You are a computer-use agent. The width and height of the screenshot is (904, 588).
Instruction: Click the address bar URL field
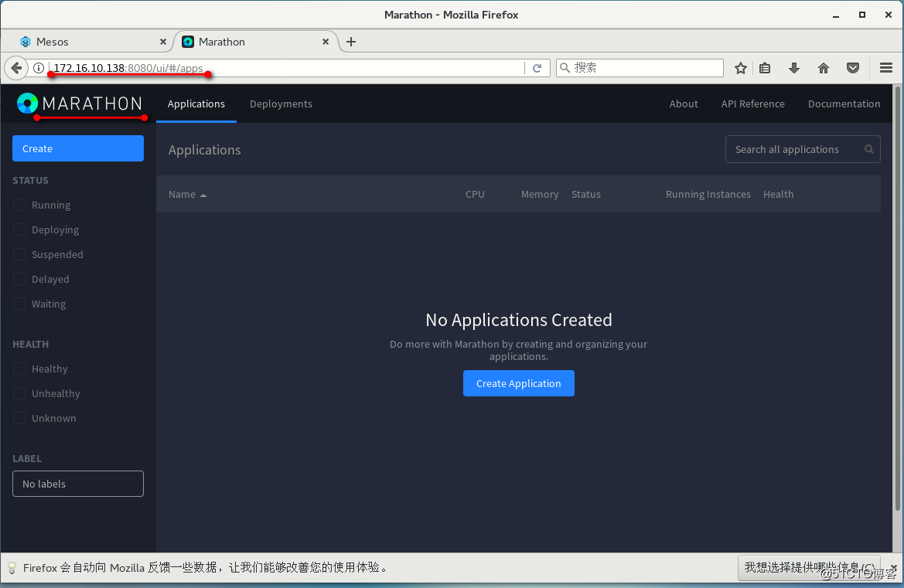(285, 68)
